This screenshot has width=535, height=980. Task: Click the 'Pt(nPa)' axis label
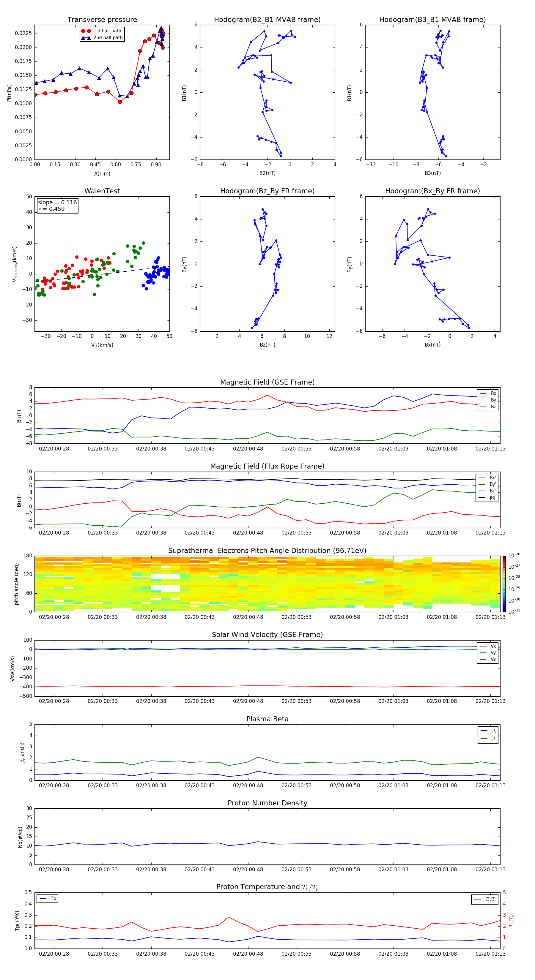click(x=9, y=92)
